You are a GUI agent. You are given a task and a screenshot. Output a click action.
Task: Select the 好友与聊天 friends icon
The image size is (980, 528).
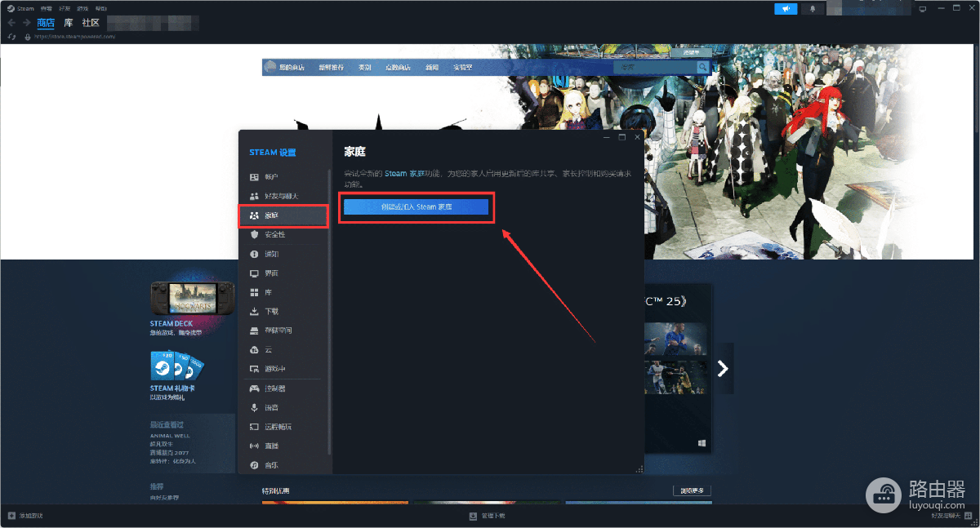tap(254, 196)
